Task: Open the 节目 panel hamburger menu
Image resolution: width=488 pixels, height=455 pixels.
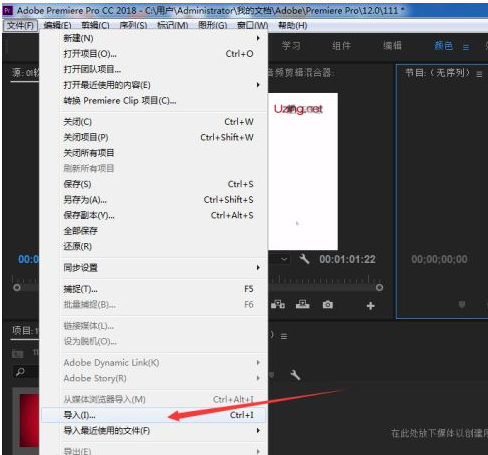Action: [479, 74]
